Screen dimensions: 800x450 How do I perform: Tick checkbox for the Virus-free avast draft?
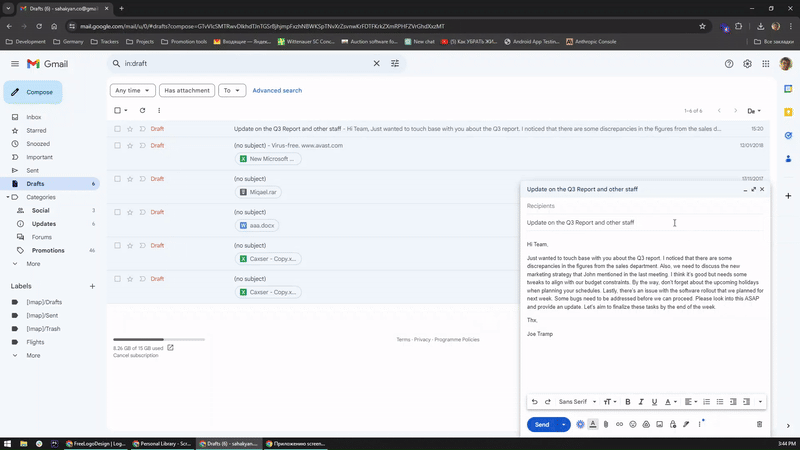pos(117,145)
